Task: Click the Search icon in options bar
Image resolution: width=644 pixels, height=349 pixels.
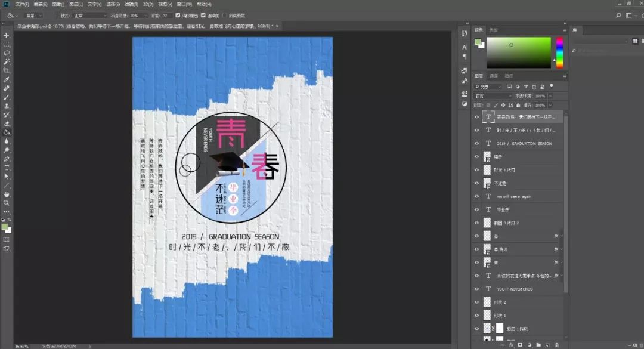Action: (x=618, y=15)
